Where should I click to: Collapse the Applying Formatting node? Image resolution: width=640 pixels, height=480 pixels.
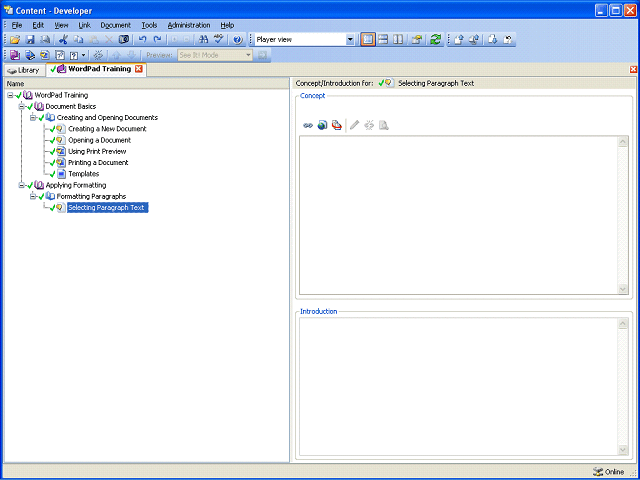[x=22, y=185]
